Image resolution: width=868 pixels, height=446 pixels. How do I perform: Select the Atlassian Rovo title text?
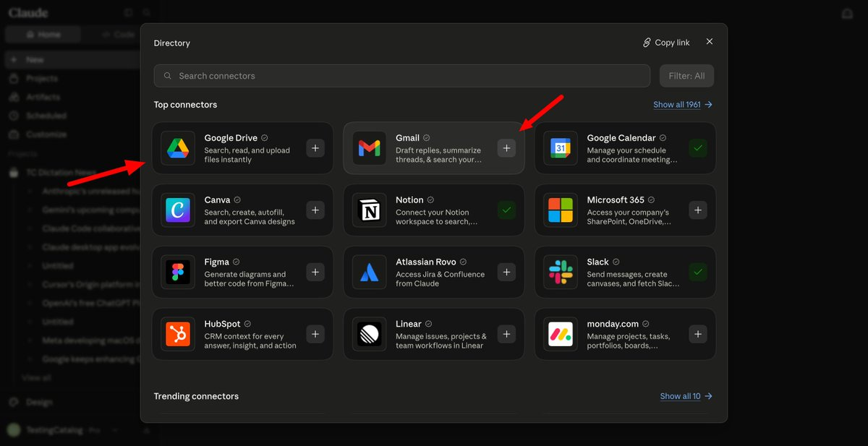coord(426,262)
